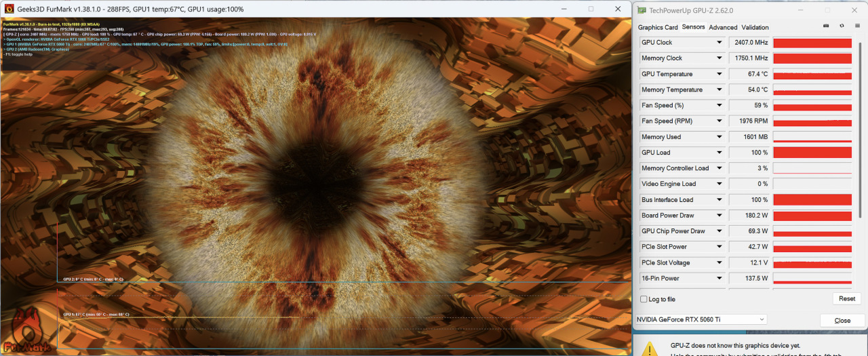
Task: Click the Board Power Draw history graph
Action: coord(812,216)
